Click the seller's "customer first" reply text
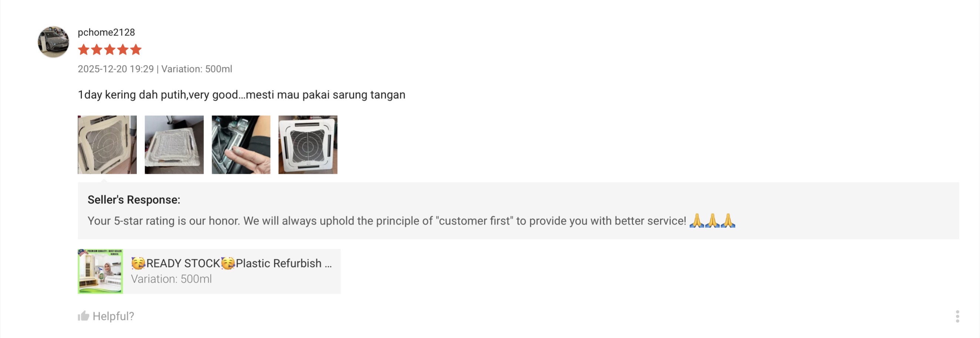Image resolution: width=980 pixels, height=338 pixels. (387, 221)
